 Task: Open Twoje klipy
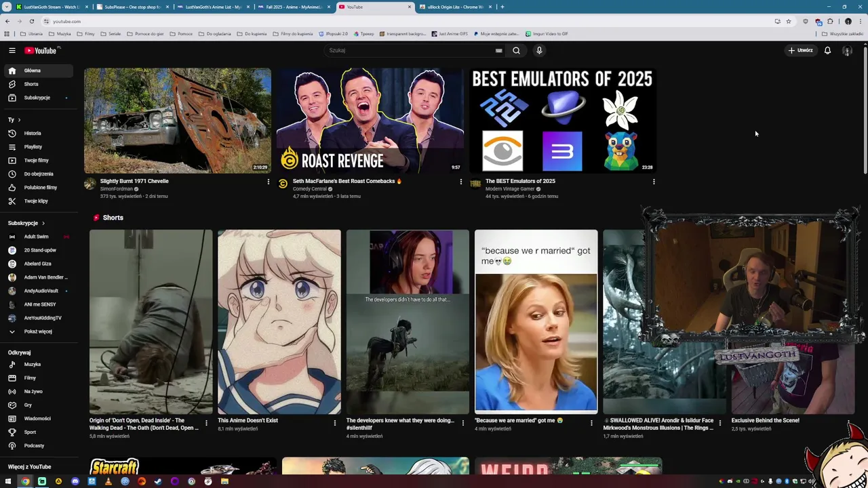38,201
